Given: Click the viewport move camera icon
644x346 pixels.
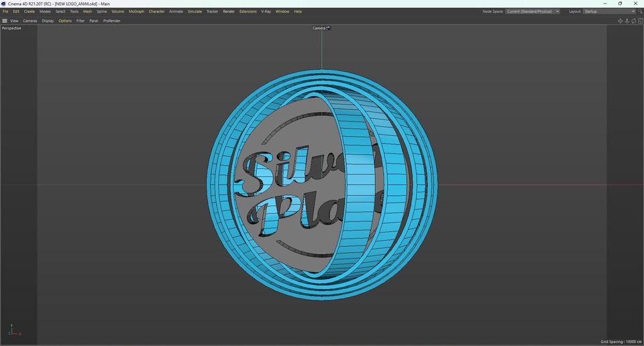Looking at the screenshot, I should [x=620, y=21].
